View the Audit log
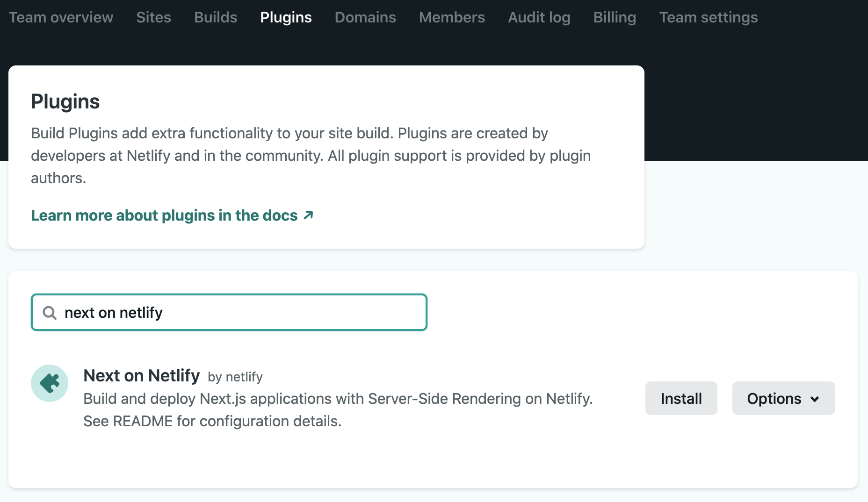Viewport: 868px width, 502px height. point(539,17)
